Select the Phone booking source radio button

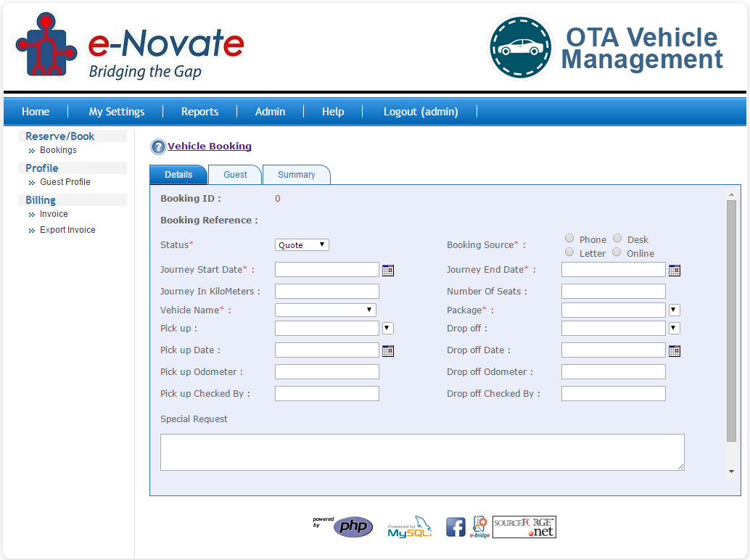(569, 238)
